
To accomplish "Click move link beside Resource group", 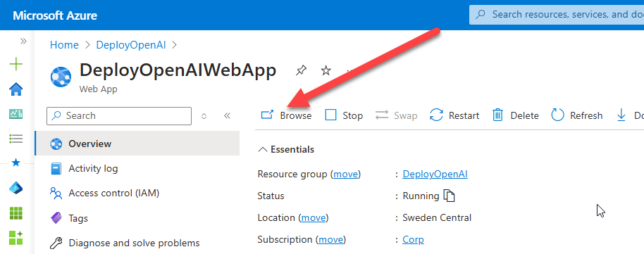I will [345, 174].
